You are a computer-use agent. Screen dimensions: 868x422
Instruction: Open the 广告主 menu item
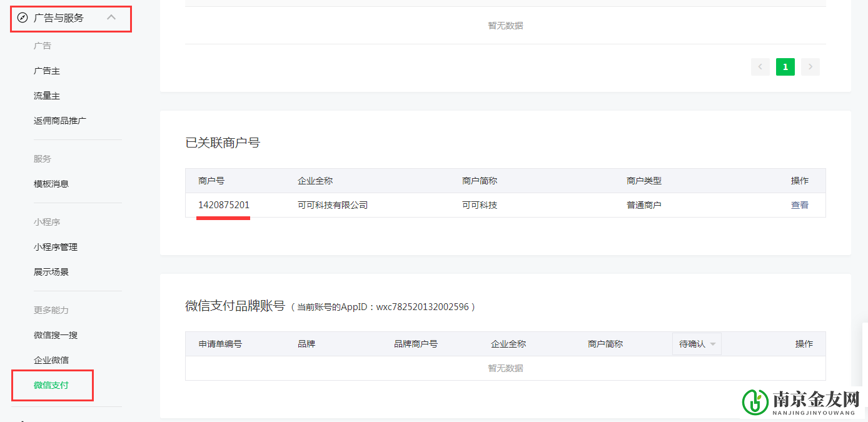(47, 71)
